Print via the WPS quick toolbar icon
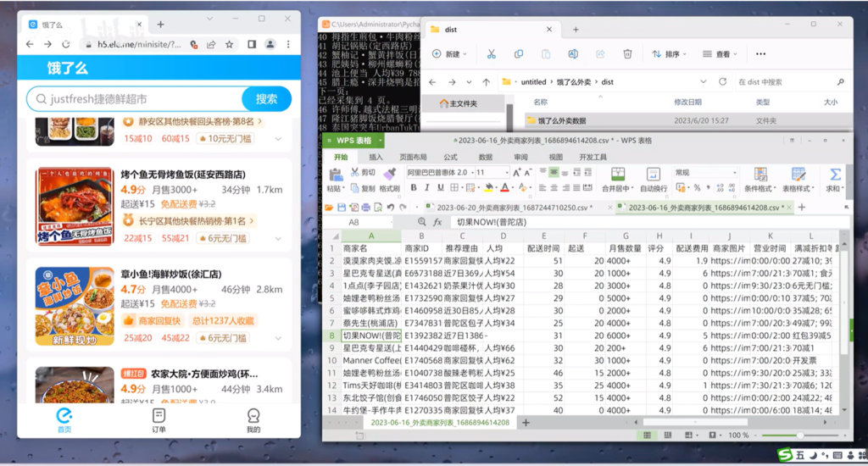The width and height of the screenshot is (868, 466). coord(366,208)
